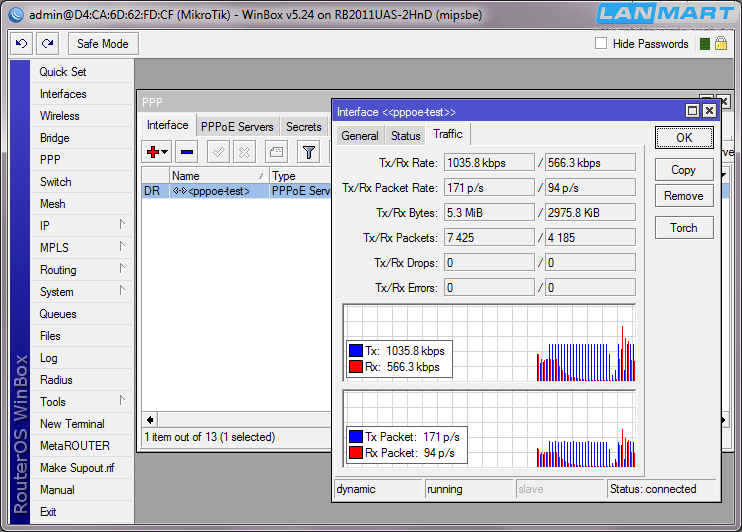
Task: Click the Torch button
Action: pyautogui.click(x=684, y=228)
